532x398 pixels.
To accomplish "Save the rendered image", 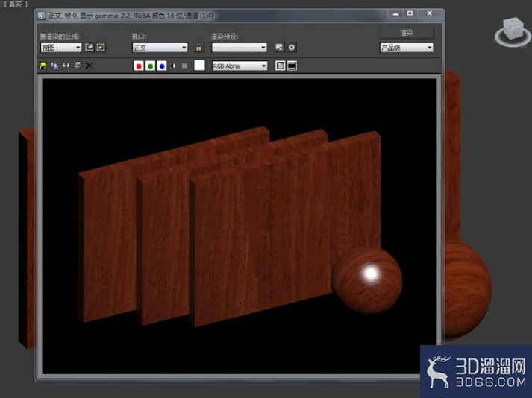I will [43, 66].
